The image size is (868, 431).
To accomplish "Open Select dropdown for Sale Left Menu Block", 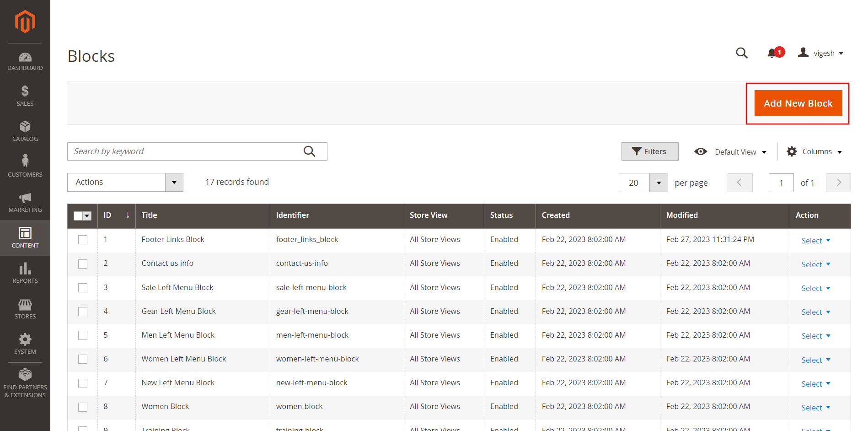I will (x=816, y=288).
